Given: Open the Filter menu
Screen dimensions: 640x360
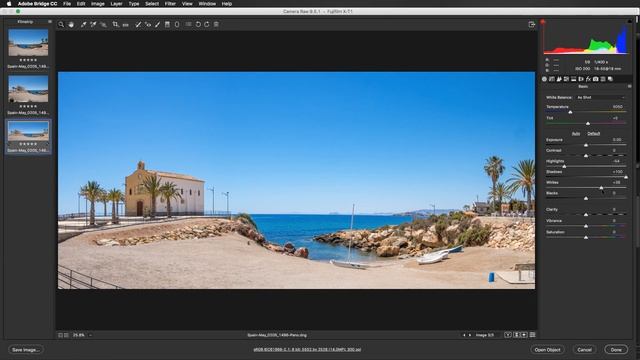Looking at the screenshot, I should click(x=170, y=4).
